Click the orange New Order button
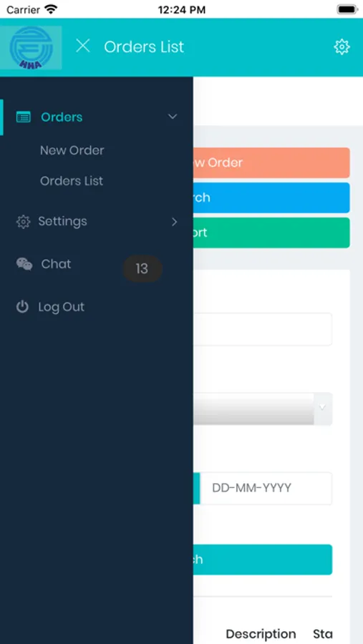Screen dimensions: 363x644 (x=271, y=162)
